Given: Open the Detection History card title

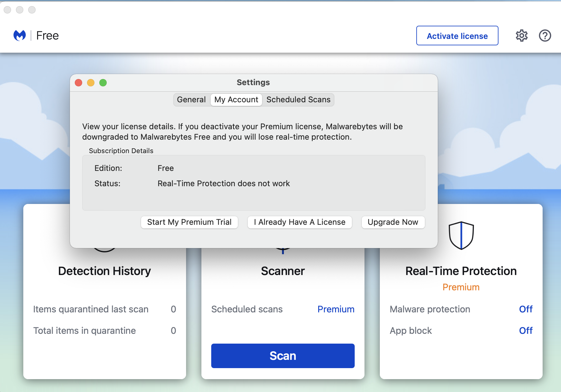Looking at the screenshot, I should click(105, 271).
